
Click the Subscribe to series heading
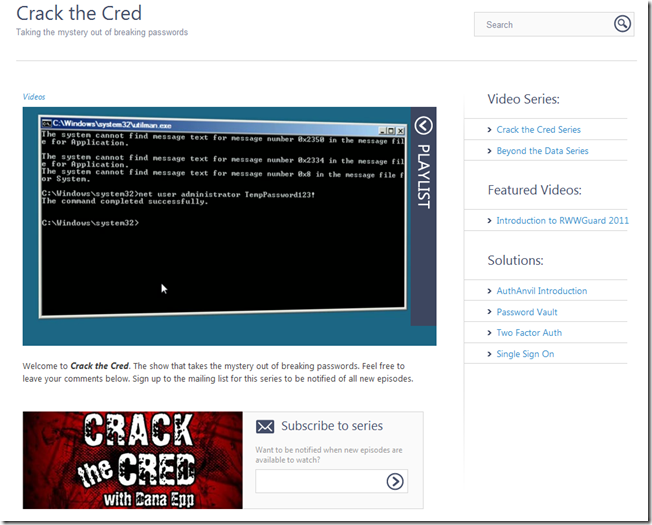(x=332, y=426)
